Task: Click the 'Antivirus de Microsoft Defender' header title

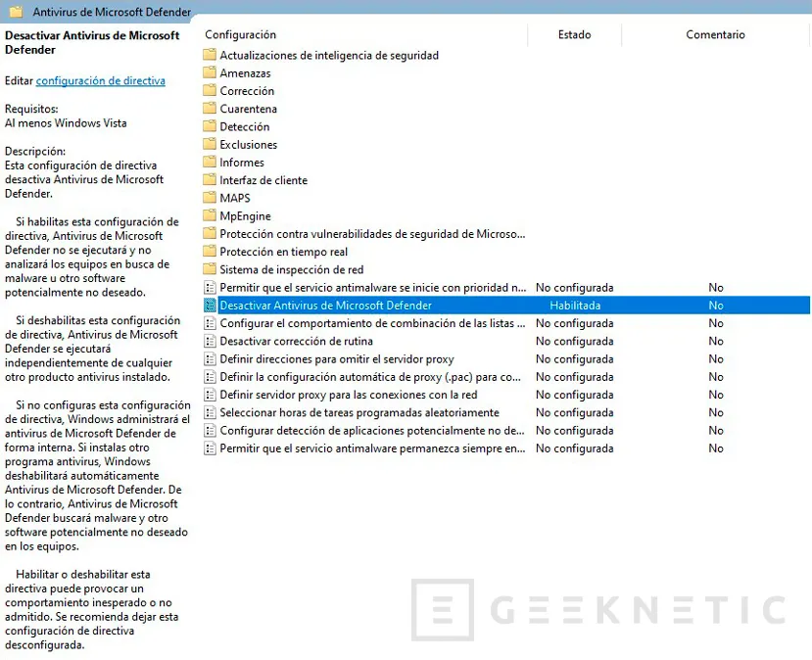Action: pos(112,12)
